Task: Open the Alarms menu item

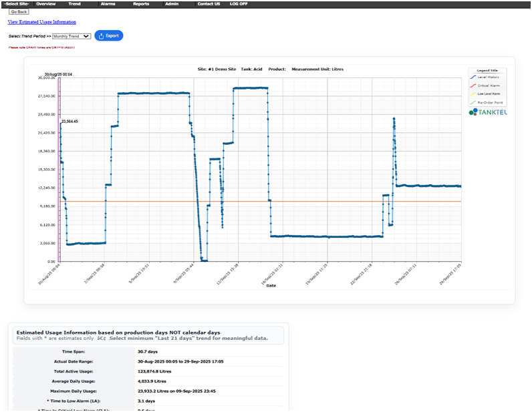Action: [x=108, y=4]
